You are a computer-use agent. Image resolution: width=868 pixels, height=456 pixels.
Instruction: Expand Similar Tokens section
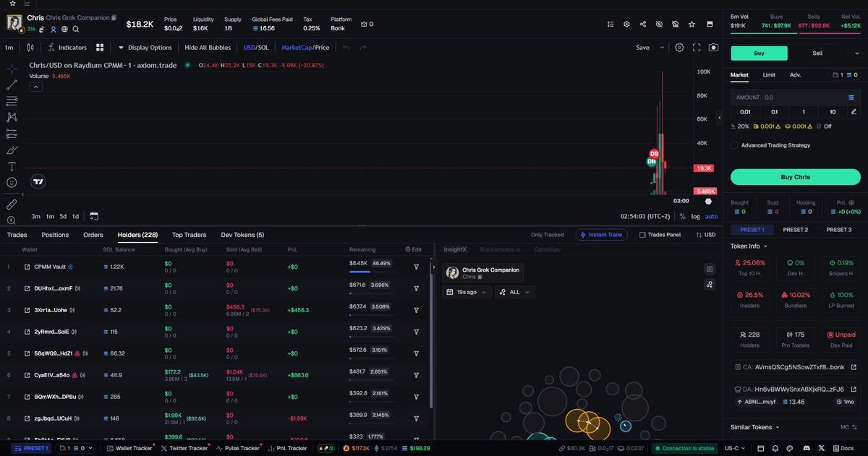point(754,427)
